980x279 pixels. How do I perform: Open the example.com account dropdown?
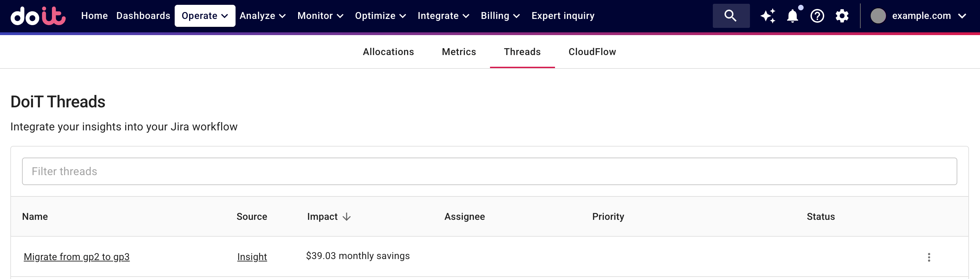929,16
